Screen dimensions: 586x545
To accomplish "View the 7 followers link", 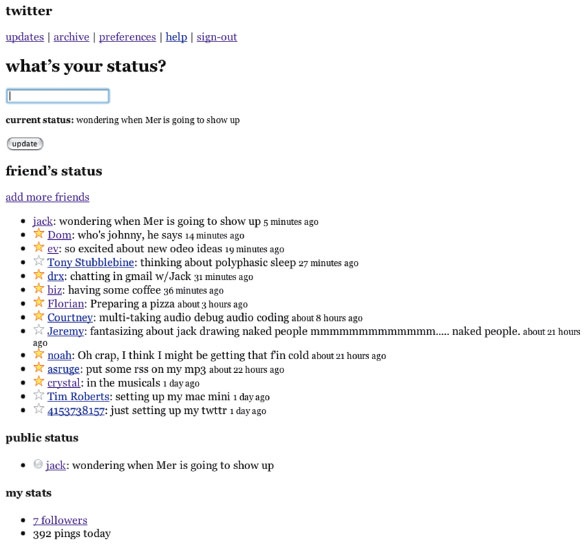I will [x=60, y=520].
